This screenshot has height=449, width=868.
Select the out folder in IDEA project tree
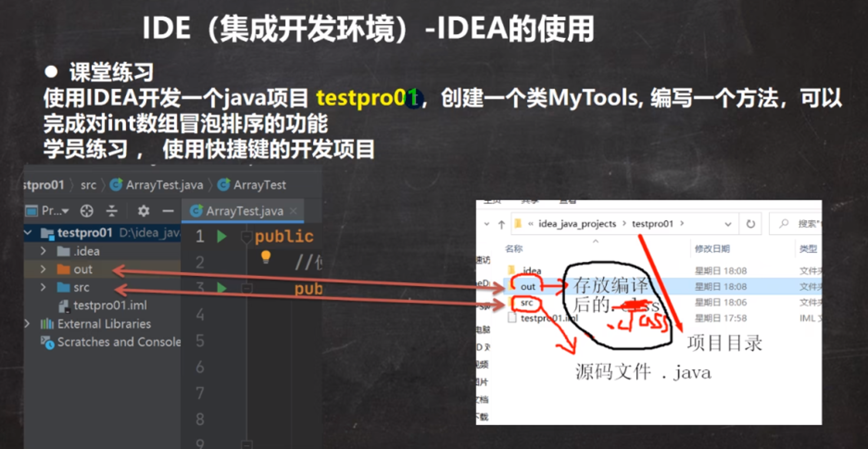pyautogui.click(x=75, y=269)
